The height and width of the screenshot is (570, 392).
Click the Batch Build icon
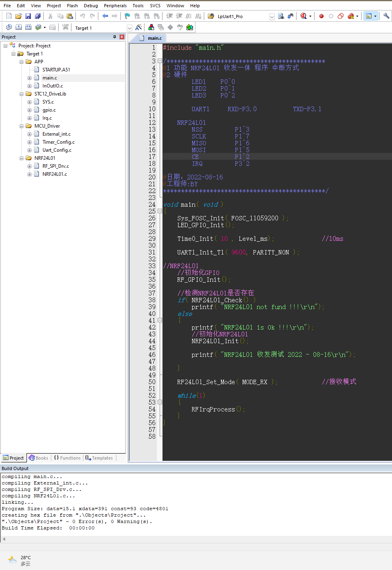click(39, 27)
